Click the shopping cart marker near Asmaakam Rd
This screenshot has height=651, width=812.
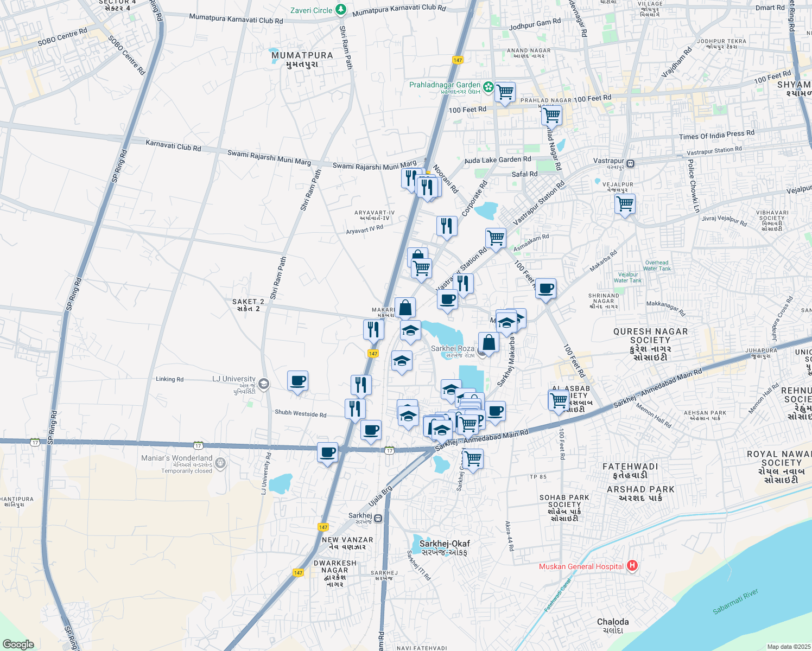click(496, 238)
